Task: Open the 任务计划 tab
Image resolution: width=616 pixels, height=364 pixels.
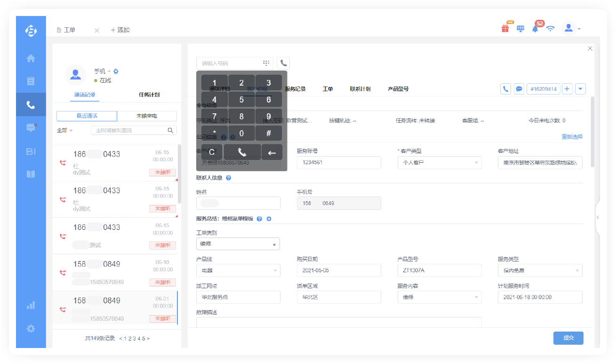Action: [149, 95]
